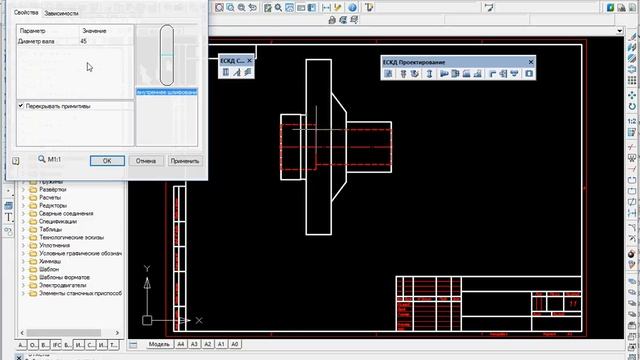The width and height of the screenshot is (640, 360).
Task: Open the dropdown arrow at toolbar far right
Action: 620,31
